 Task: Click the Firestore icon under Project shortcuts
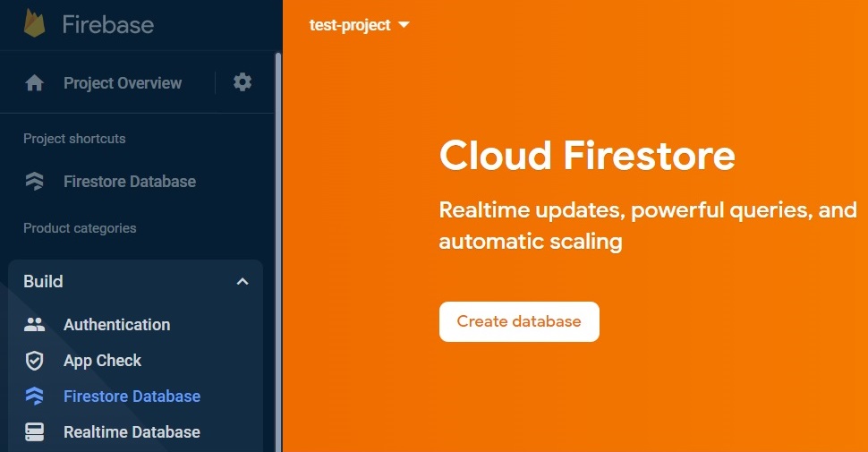pyautogui.click(x=34, y=181)
